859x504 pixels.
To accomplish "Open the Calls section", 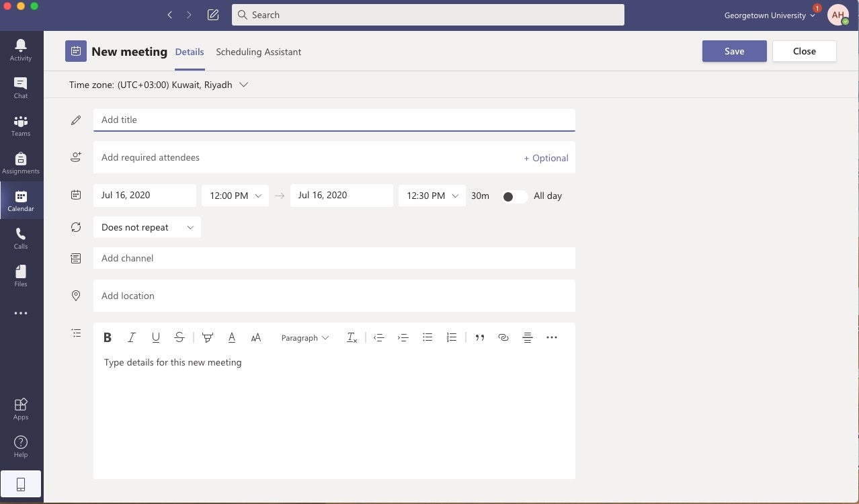I will click(x=20, y=237).
